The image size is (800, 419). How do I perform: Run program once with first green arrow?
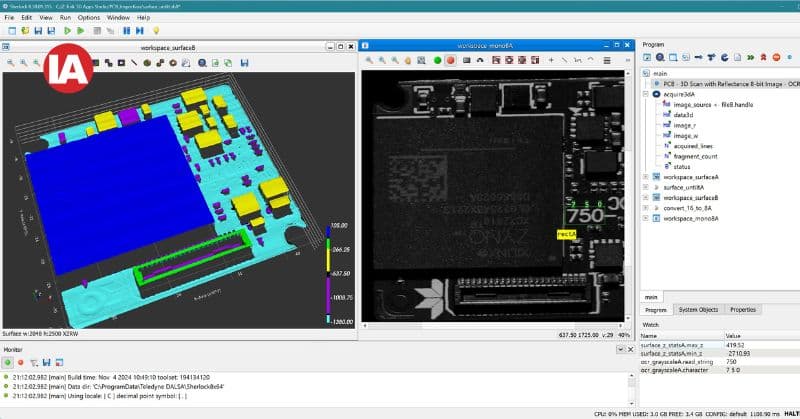pyautogui.click(x=67, y=31)
